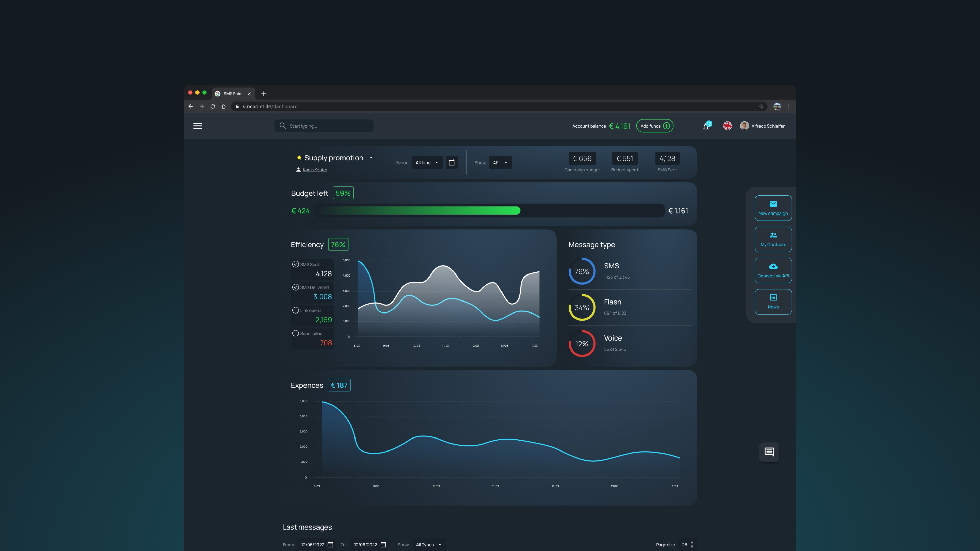Reload the browser page
This screenshot has height=551, width=980.
click(213, 106)
